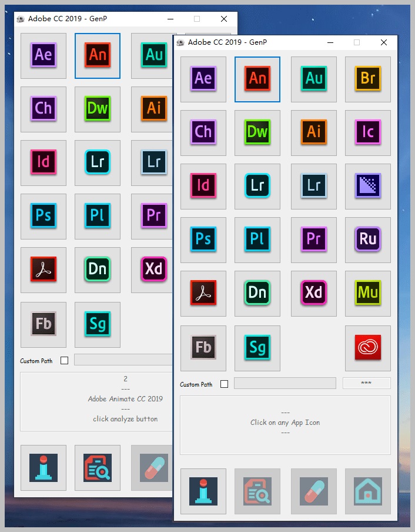Viewport: 415px width, 532px height.
Task: Select Lightroom CC rounded icon in front window
Action: click(257, 187)
